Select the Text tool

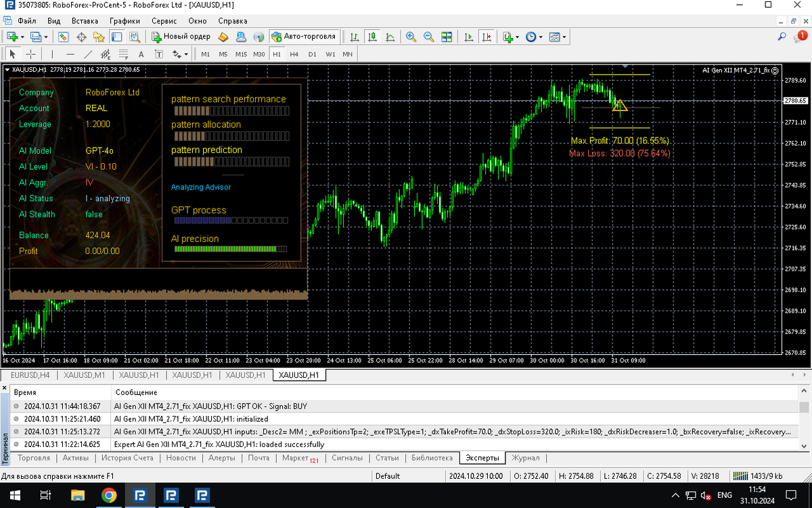click(141, 54)
